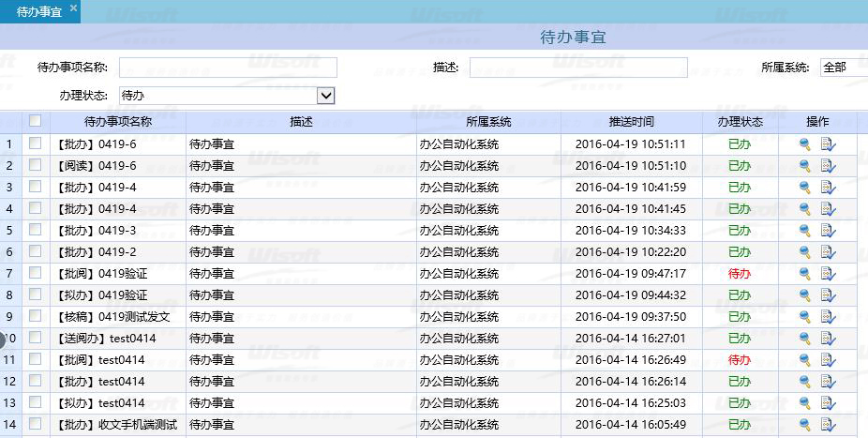Focus the 描述 search input field
The height and width of the screenshot is (438, 868).
(578, 68)
